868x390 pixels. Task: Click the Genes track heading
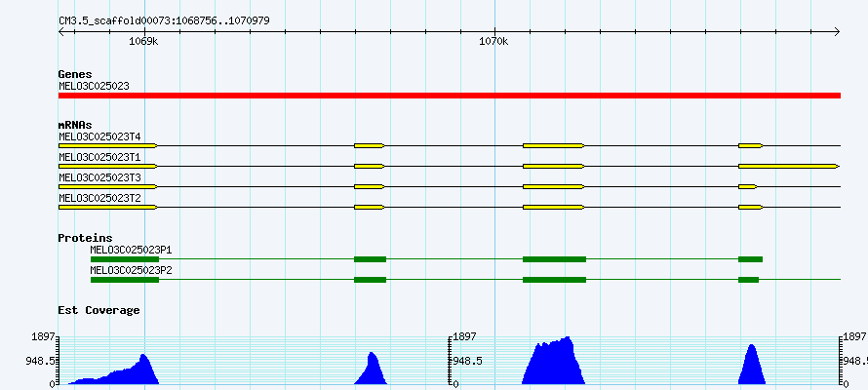coord(75,74)
